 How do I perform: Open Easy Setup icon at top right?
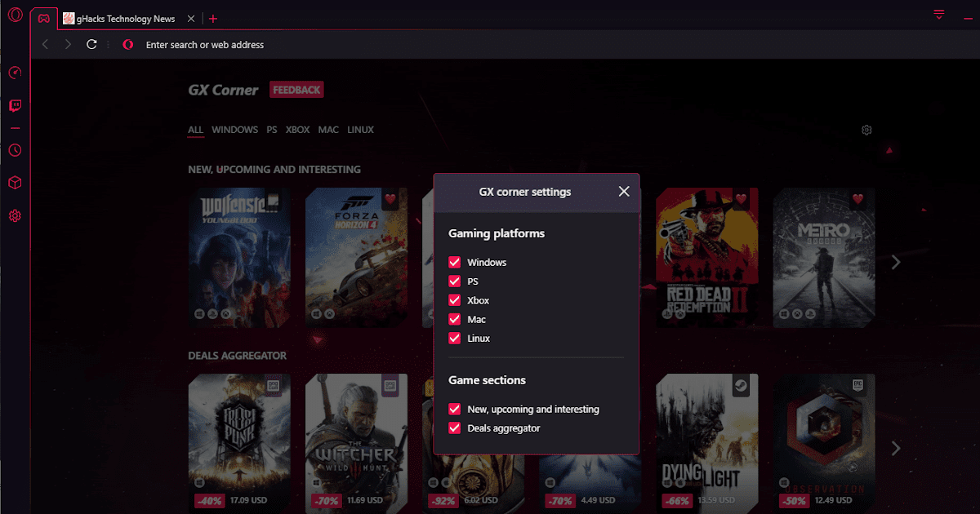(939, 15)
